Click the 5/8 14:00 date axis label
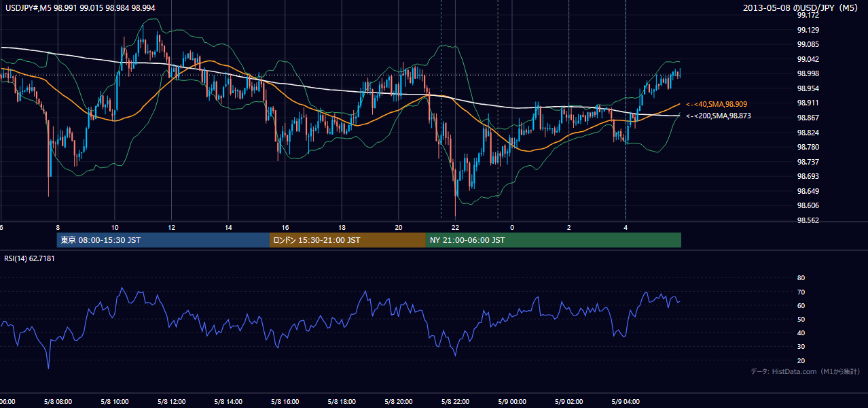Image resolution: width=868 pixels, height=408 pixels. (x=228, y=402)
